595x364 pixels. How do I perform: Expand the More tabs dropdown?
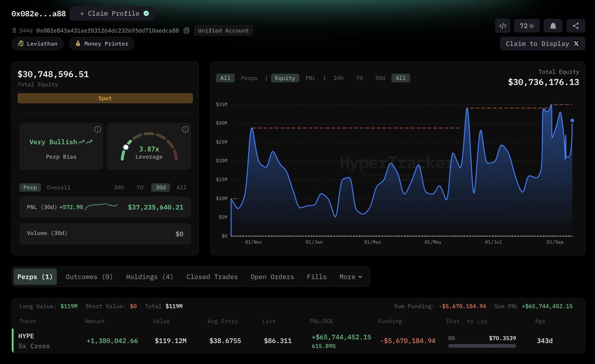coord(351,277)
